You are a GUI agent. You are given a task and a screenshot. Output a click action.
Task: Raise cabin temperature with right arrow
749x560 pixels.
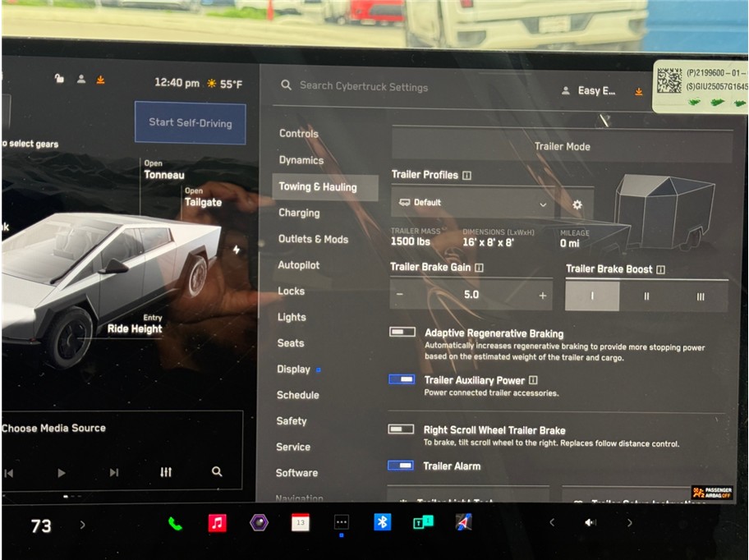(82, 525)
